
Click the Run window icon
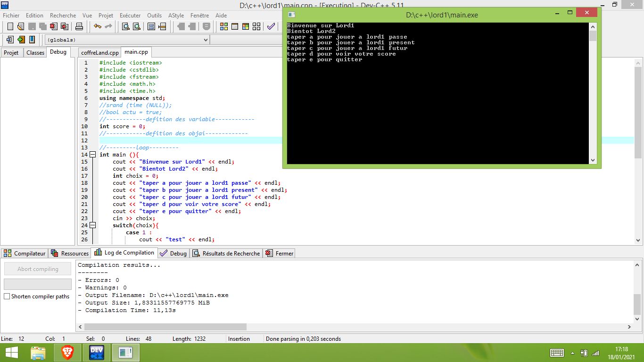coord(235,26)
